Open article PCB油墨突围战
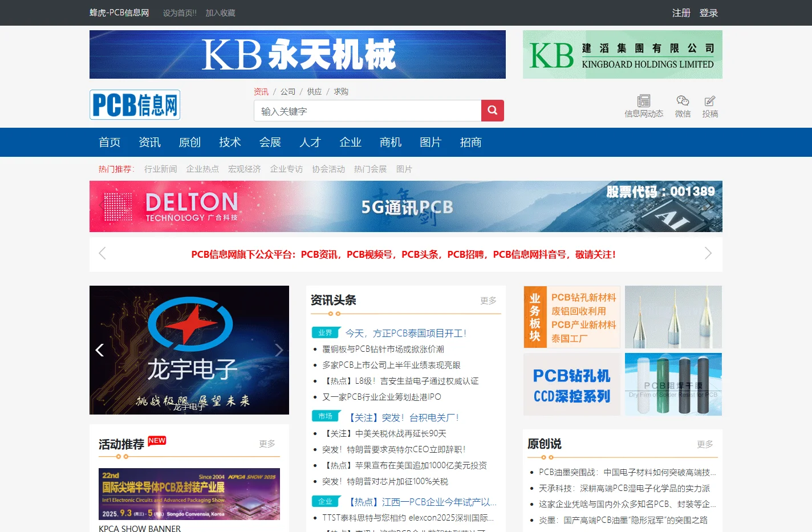The height and width of the screenshot is (532, 812). click(x=627, y=472)
